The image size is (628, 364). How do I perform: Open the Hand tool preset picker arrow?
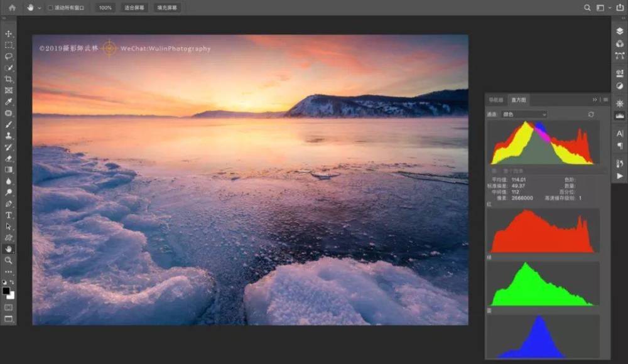click(x=39, y=8)
